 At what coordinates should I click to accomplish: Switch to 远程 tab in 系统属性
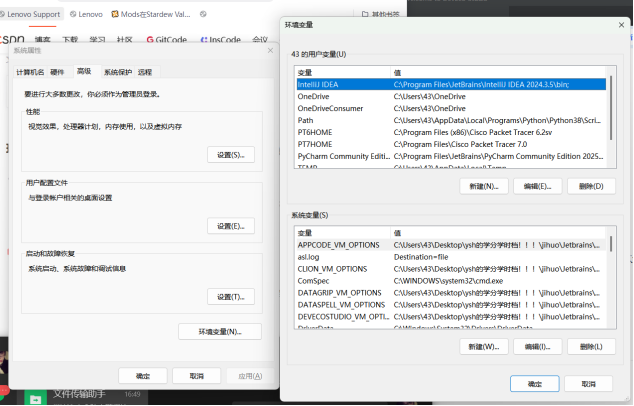[145, 72]
